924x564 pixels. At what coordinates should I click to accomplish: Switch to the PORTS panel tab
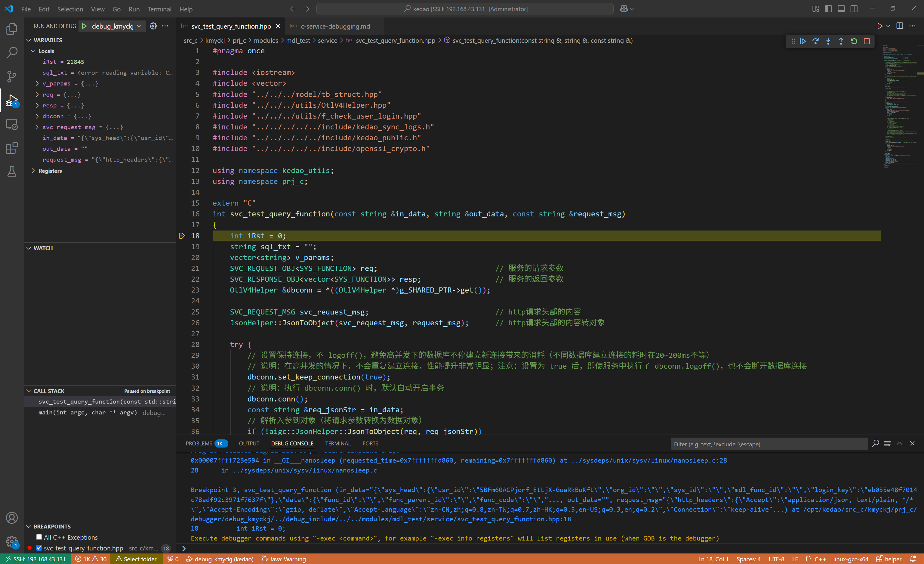[370, 444]
